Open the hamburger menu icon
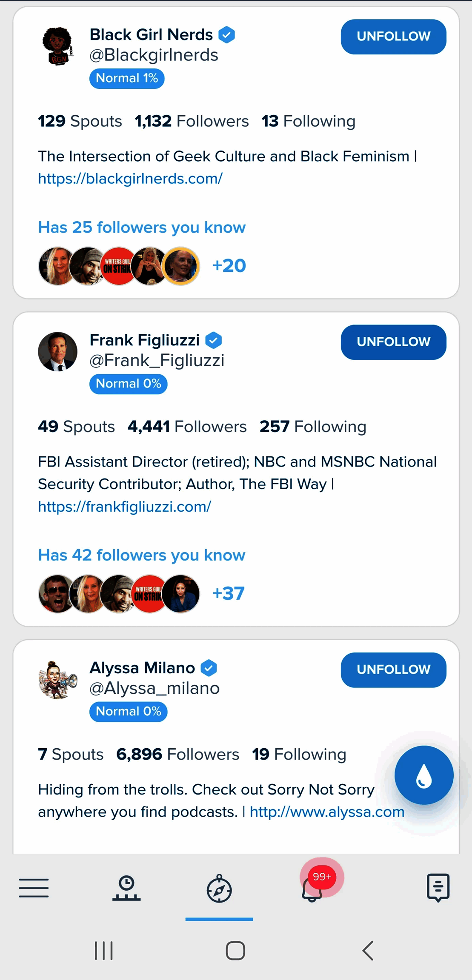Screen dimensions: 472x980 pyautogui.click(x=34, y=888)
